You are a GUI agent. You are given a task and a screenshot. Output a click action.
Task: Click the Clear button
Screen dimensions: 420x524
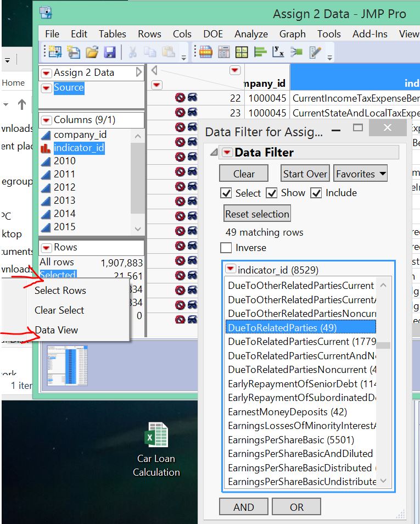tap(244, 174)
